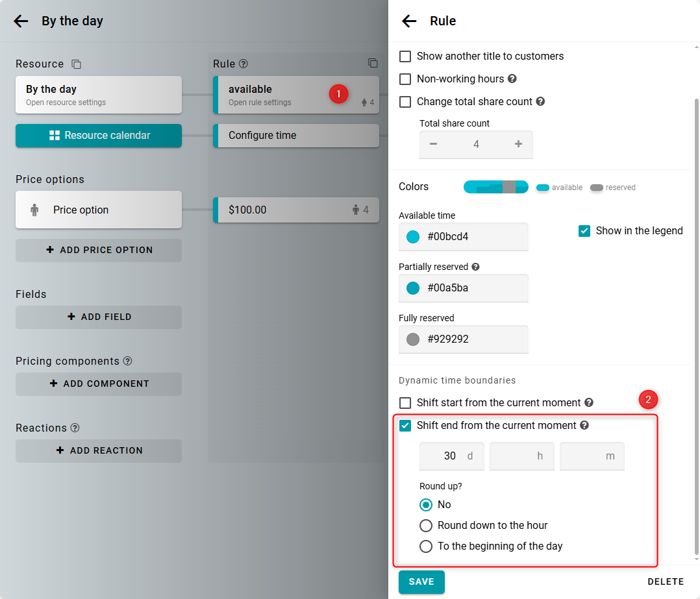The image size is (700, 599).
Task: Save the rule settings
Action: click(421, 582)
